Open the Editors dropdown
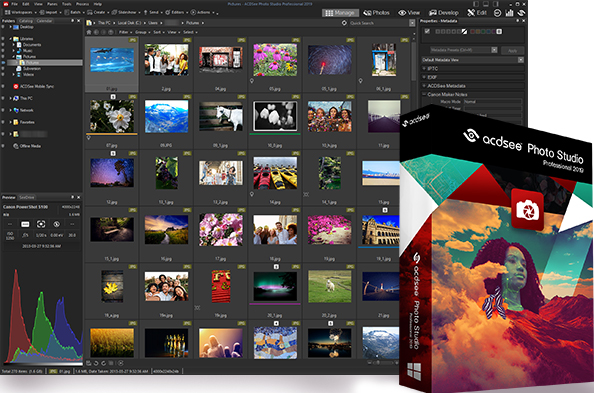 177,13
